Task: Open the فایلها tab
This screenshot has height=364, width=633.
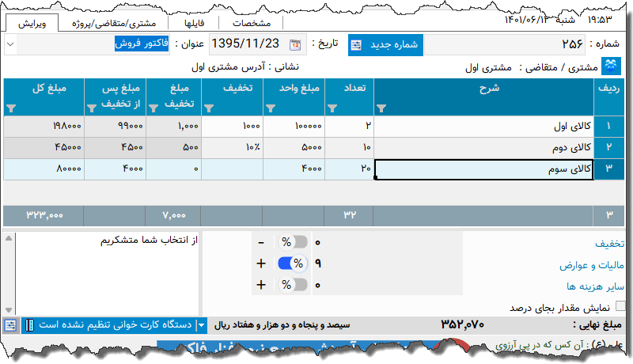Action: [x=194, y=24]
